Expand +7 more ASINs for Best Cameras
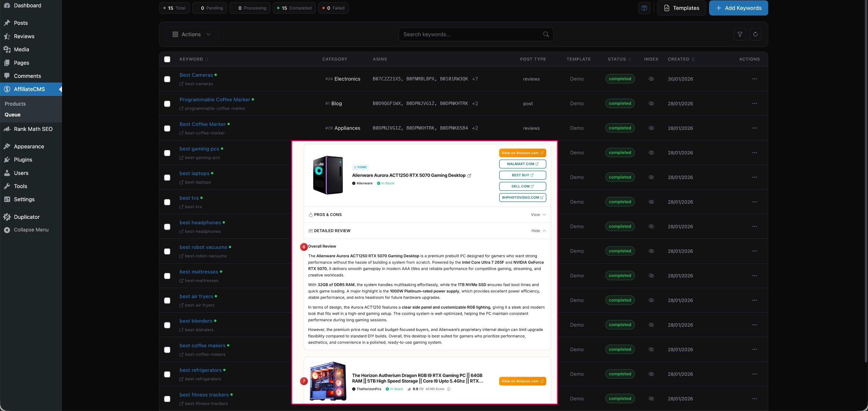 coord(475,79)
